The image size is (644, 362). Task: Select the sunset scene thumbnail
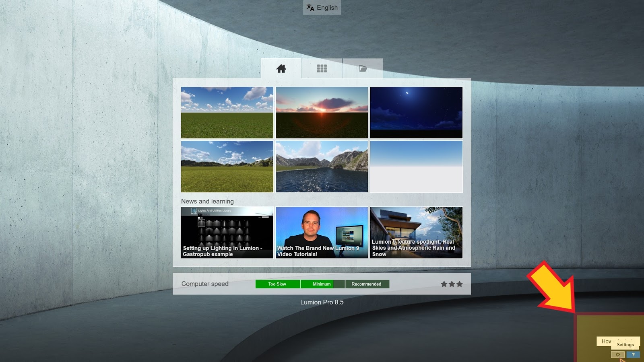point(322,113)
